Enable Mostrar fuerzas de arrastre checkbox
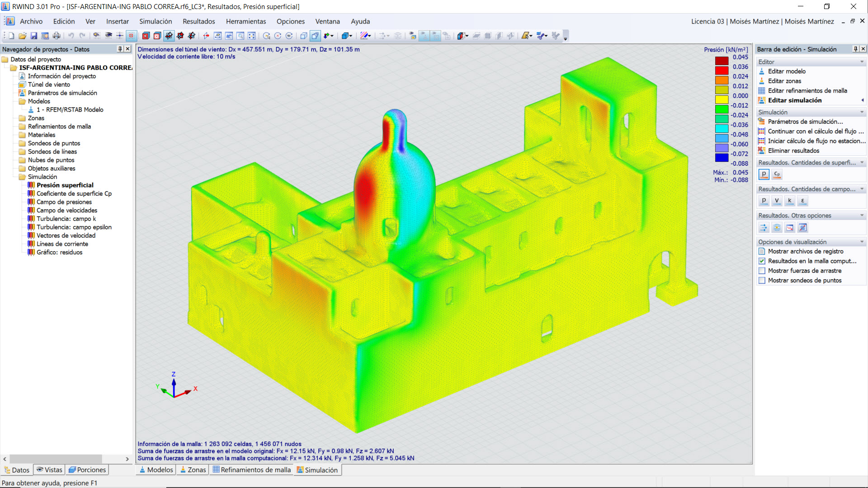The height and width of the screenshot is (488, 868). 762,270
